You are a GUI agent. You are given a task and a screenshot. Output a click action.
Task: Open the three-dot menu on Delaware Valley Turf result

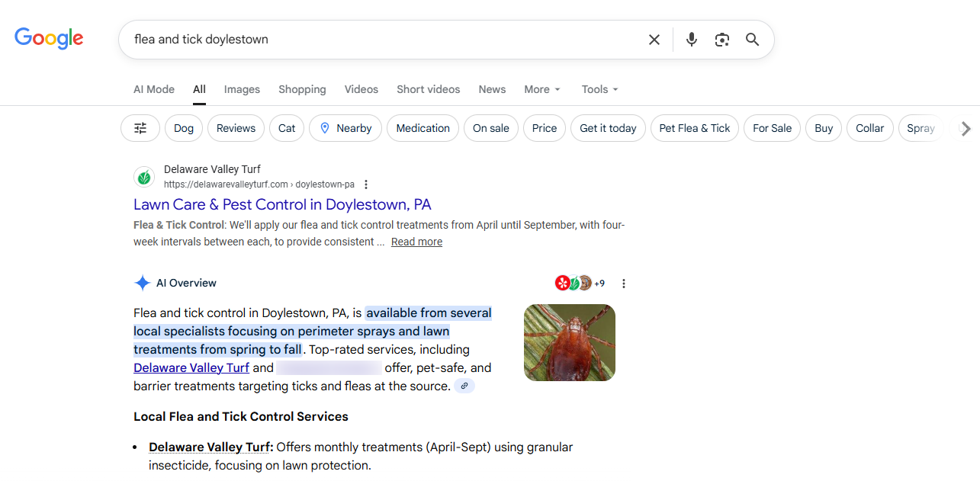366,184
